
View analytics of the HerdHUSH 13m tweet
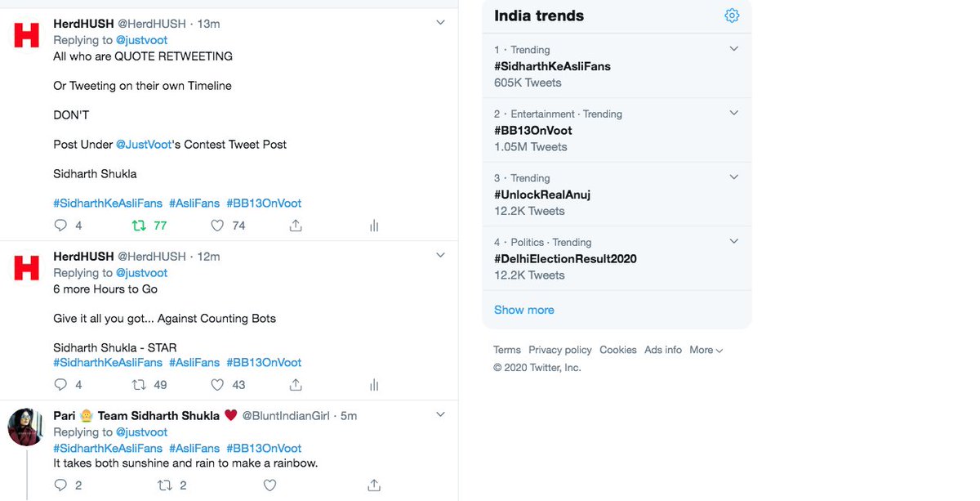(x=374, y=226)
